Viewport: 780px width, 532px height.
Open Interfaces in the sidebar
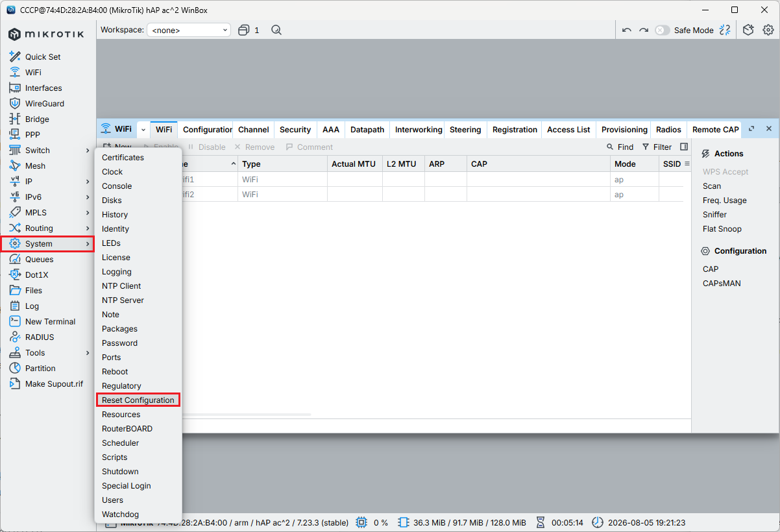[43, 88]
